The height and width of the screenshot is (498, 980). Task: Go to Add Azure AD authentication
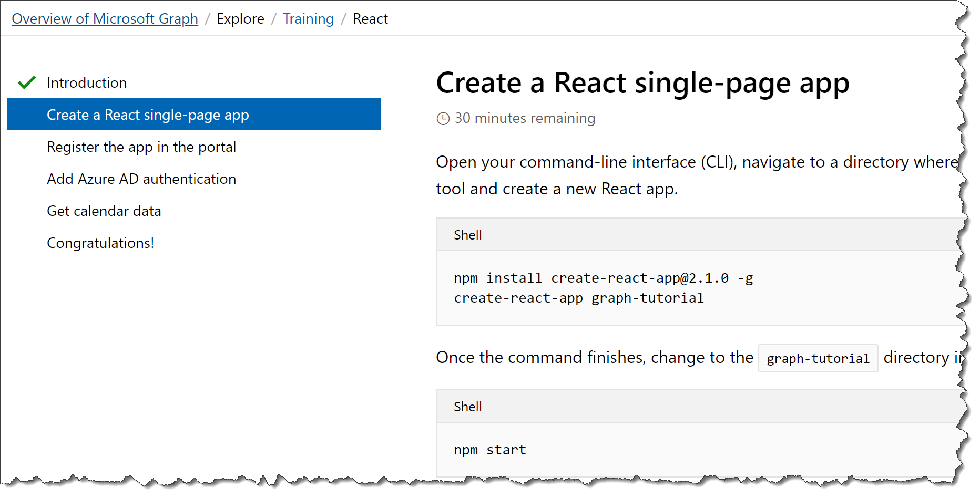(141, 179)
